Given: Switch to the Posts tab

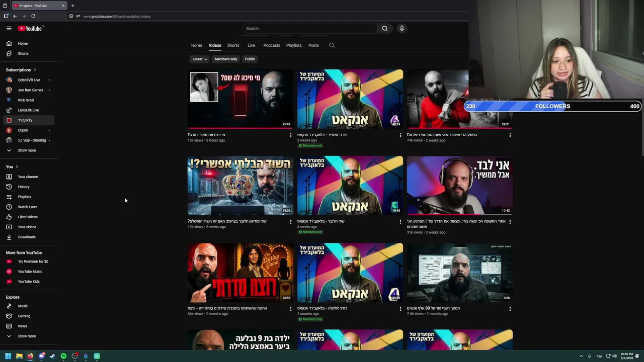Looking at the screenshot, I should coord(313,45).
